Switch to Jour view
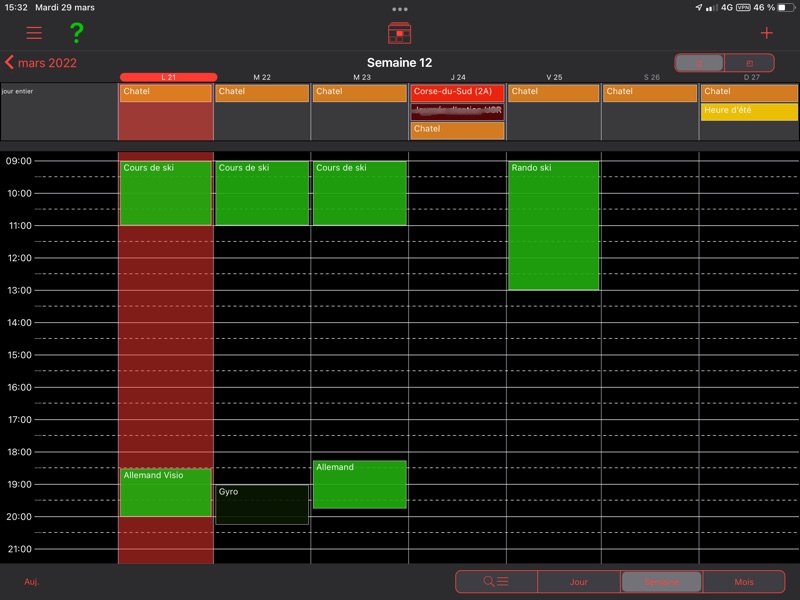 point(578,581)
